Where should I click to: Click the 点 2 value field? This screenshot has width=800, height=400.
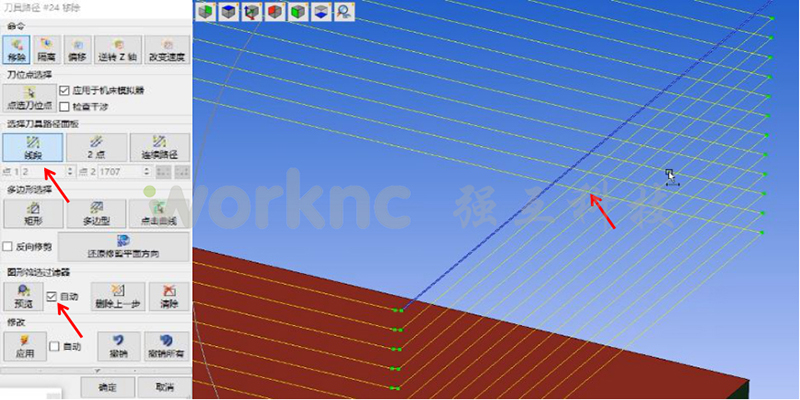click(x=119, y=172)
